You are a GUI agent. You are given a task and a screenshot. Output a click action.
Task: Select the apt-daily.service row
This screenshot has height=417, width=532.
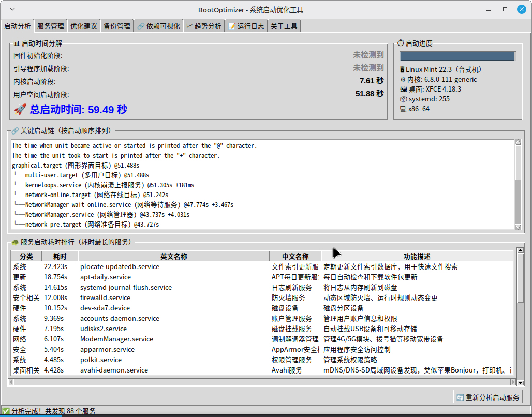tap(262, 277)
